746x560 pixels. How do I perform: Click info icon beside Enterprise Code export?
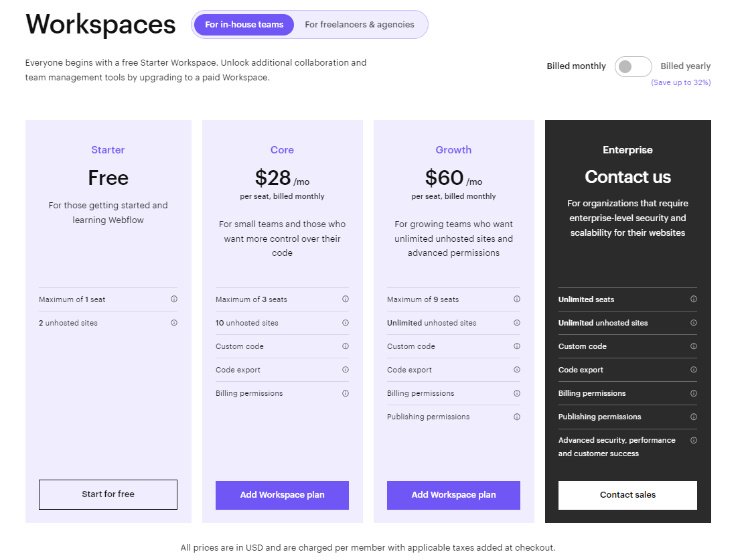point(694,370)
